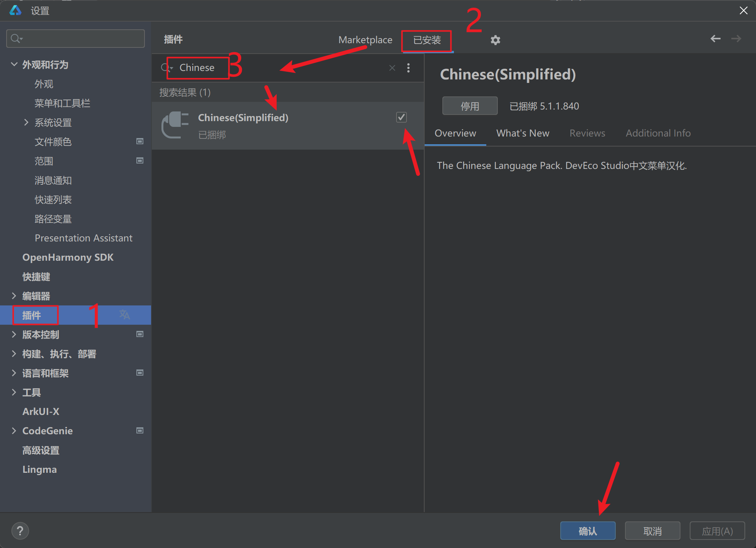The height and width of the screenshot is (548, 756).
Task: Clear the Chinese plugin search text
Action: tap(392, 68)
